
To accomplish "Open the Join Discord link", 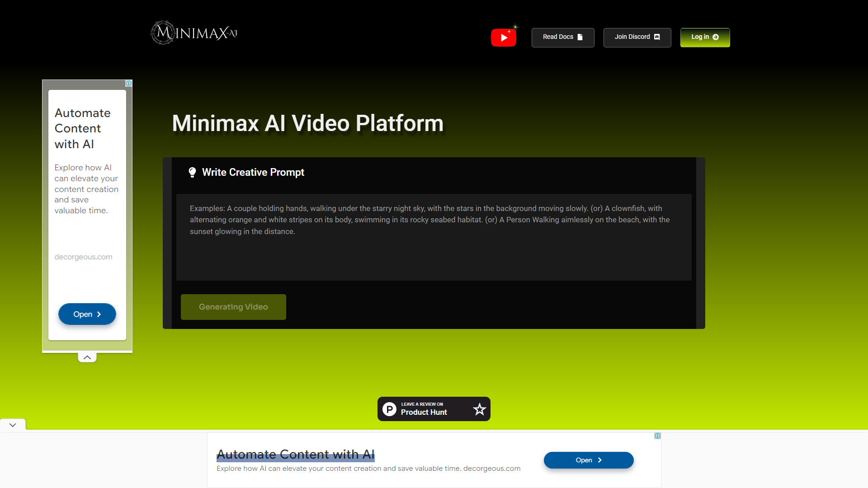I will tap(637, 36).
